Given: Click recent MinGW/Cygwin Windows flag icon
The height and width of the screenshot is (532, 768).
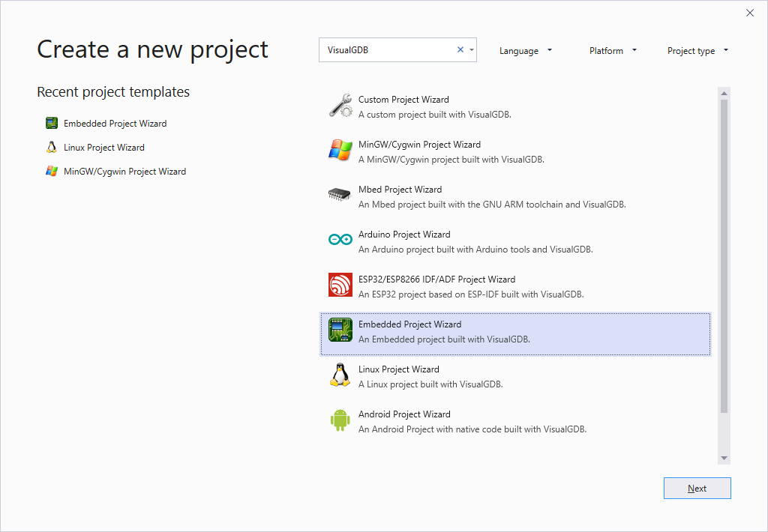Looking at the screenshot, I should coord(52,172).
